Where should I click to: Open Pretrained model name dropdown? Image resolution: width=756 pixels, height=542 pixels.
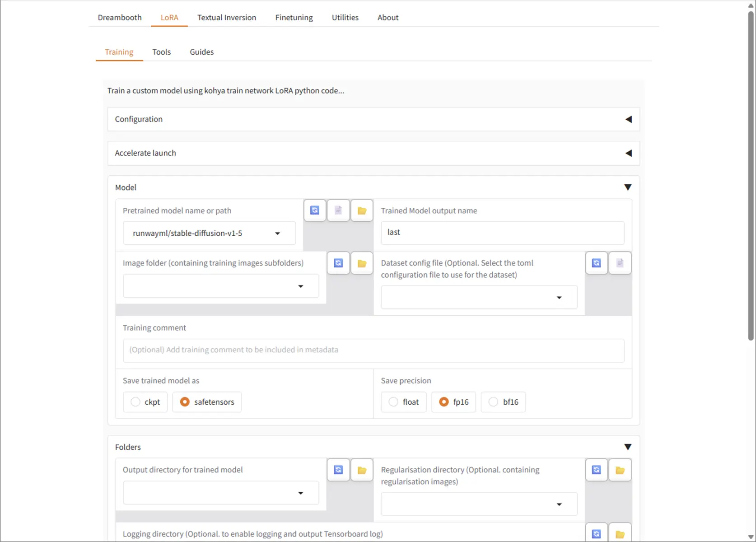pyautogui.click(x=277, y=234)
